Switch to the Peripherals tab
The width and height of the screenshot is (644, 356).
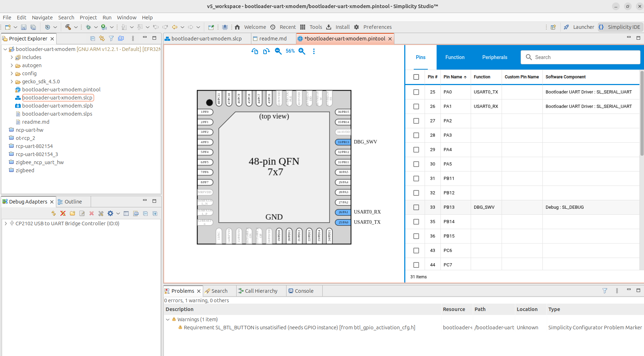pos(495,57)
